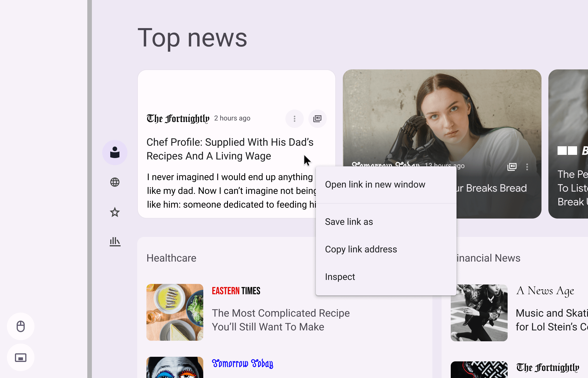Open three-dot menu on Fortnightly card
This screenshot has width=588, height=378.
tap(294, 119)
